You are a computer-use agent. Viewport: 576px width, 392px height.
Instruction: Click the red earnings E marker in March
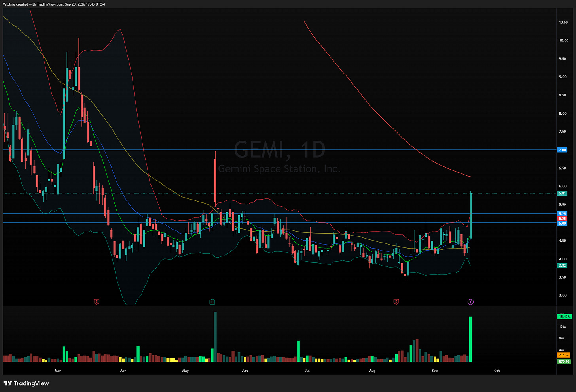click(x=97, y=302)
